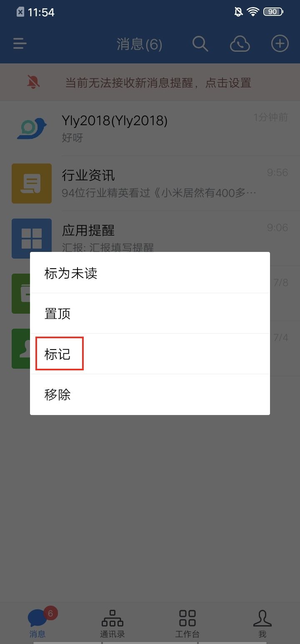Open the 应用提醒 conversation title

(x=88, y=230)
